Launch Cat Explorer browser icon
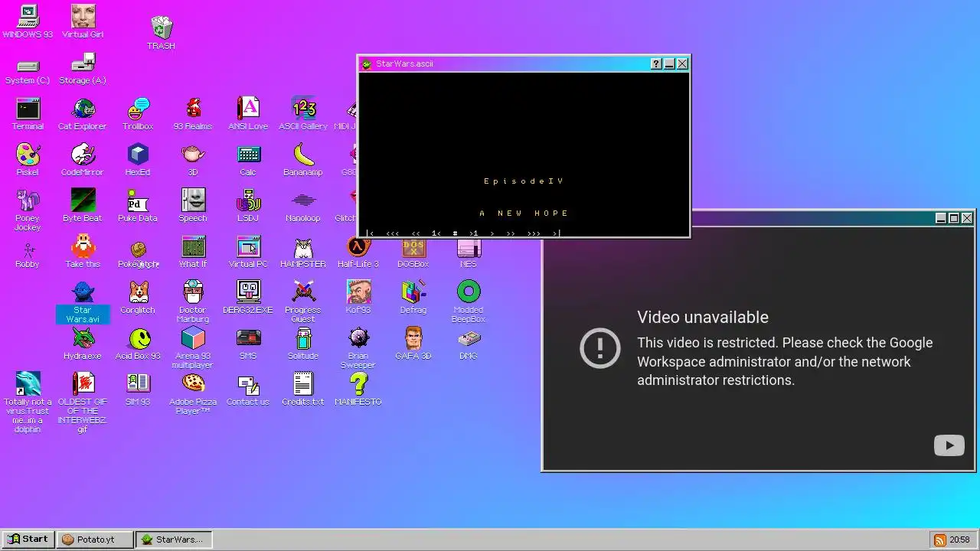 click(x=83, y=114)
